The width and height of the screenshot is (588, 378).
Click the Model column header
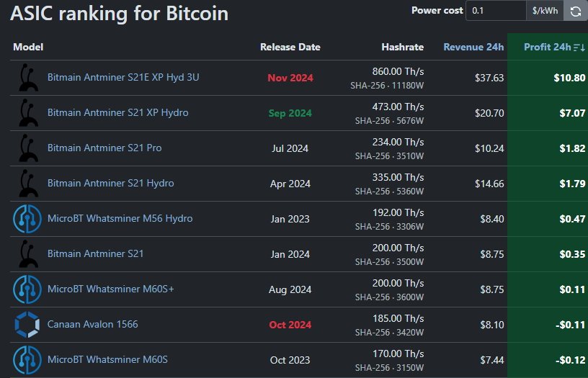[x=28, y=48]
